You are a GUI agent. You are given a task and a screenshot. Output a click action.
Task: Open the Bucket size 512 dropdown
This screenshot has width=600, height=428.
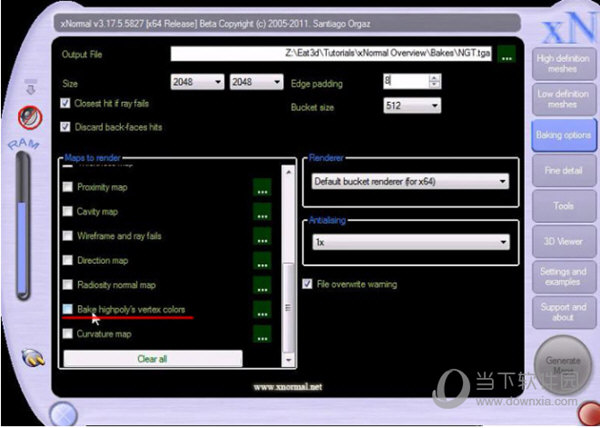[412, 106]
